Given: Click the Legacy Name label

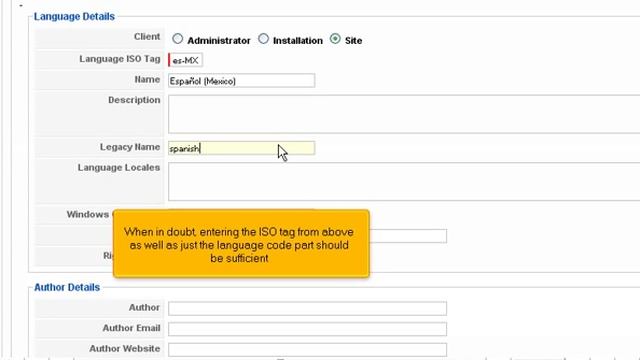Looking at the screenshot, I should tap(130, 147).
